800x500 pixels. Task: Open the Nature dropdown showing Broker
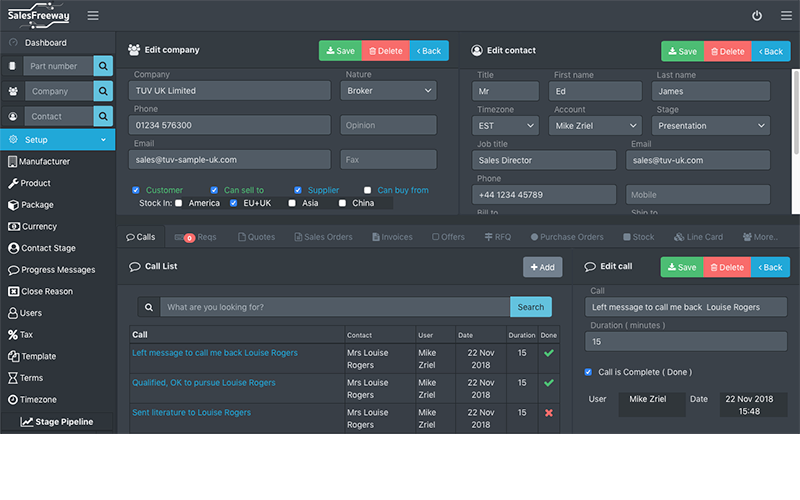(389, 91)
